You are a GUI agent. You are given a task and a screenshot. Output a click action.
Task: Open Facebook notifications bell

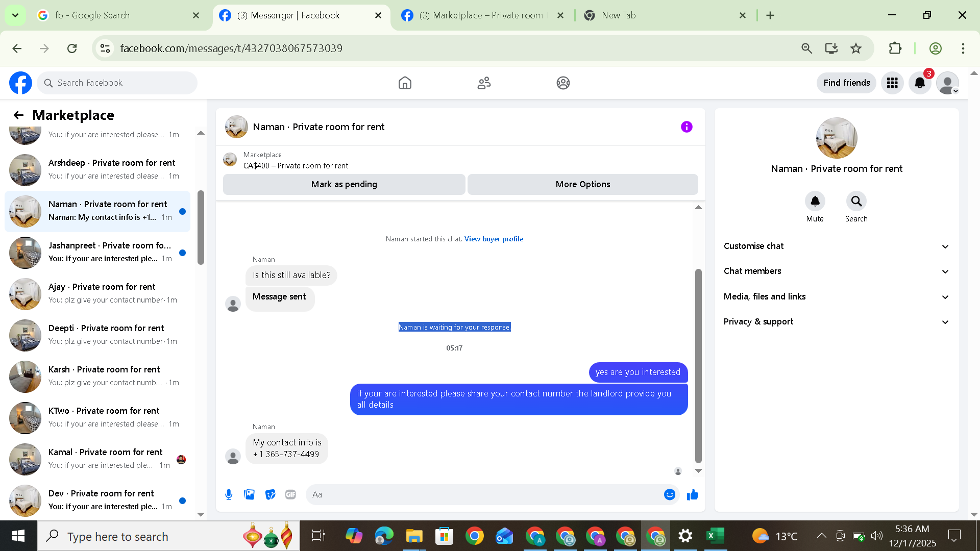click(x=920, y=83)
